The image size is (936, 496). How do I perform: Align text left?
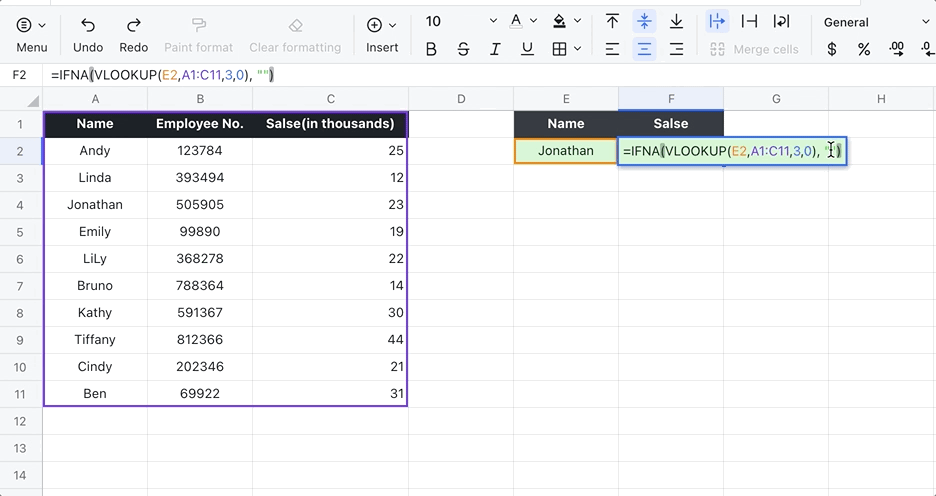[x=612, y=50]
